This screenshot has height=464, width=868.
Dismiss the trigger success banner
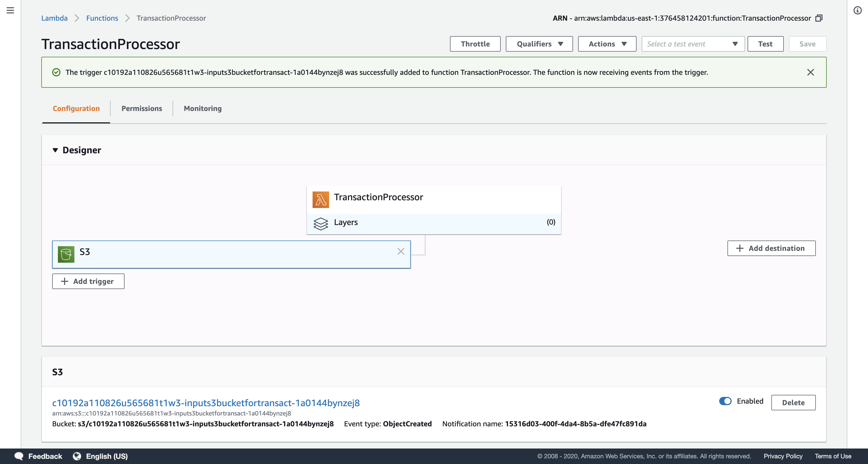(810, 73)
